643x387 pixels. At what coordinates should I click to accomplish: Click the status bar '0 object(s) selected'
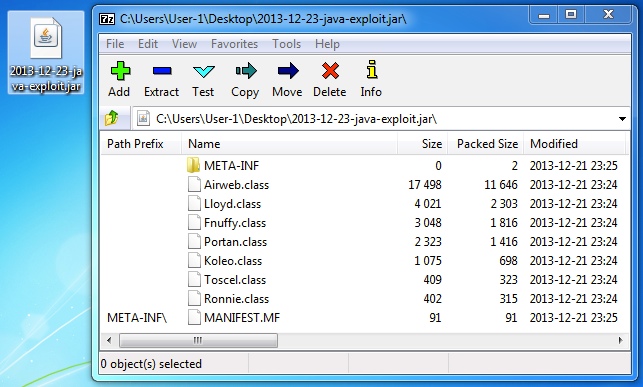click(x=151, y=364)
